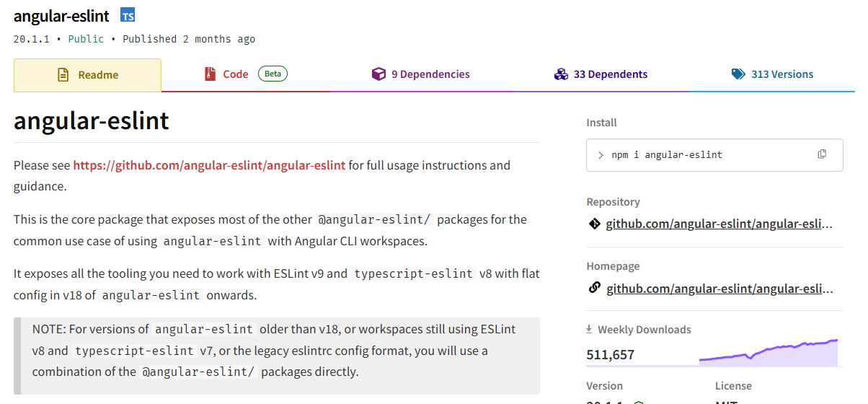Click the angular-eslint package title at top
Image resolution: width=868 pixels, height=404 pixels.
pos(61,16)
